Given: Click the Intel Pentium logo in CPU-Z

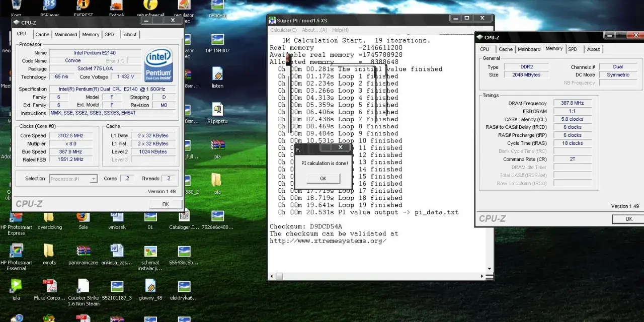Looking at the screenshot, I should [158, 65].
